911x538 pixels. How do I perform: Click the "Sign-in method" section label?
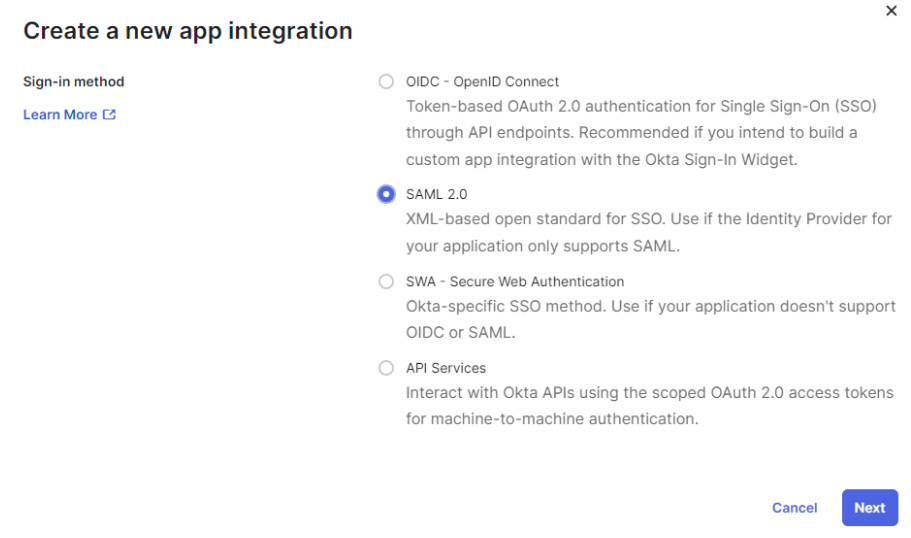73,82
